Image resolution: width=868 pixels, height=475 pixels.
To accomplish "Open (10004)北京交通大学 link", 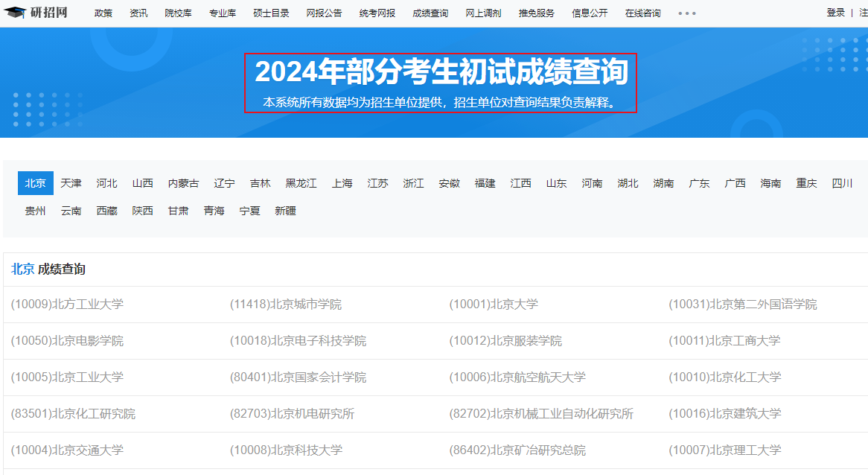I will click(x=67, y=450).
